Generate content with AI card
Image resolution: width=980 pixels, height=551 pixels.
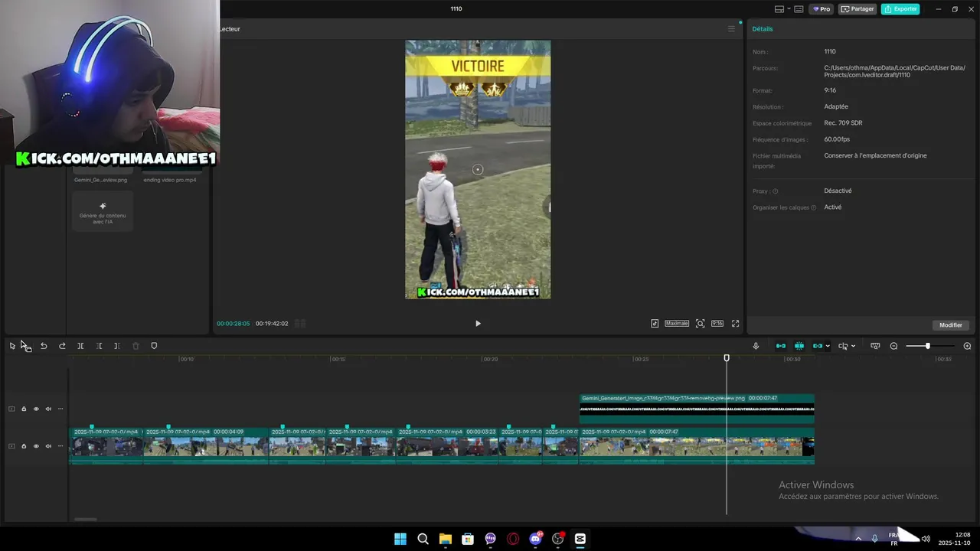(103, 210)
